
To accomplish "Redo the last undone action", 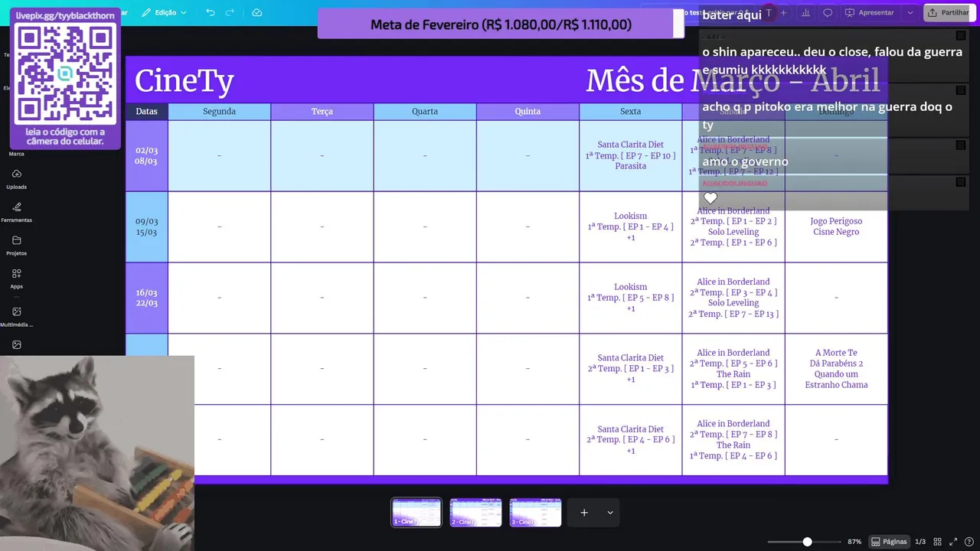I will [x=230, y=12].
